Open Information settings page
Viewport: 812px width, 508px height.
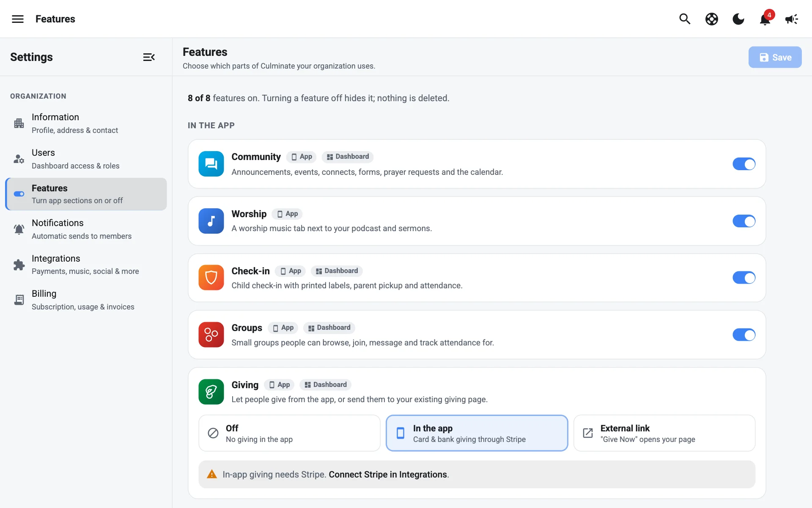86,123
